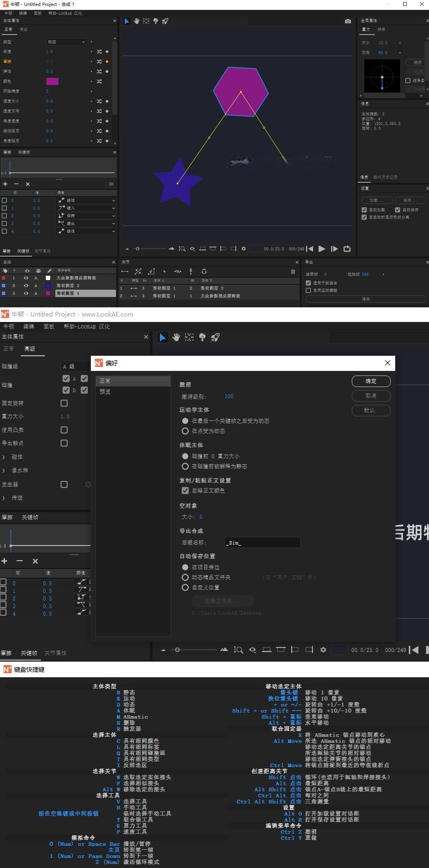429x868 pixels.
Task: Click the 保存... button in settings panel
Action: click(x=410, y=200)
